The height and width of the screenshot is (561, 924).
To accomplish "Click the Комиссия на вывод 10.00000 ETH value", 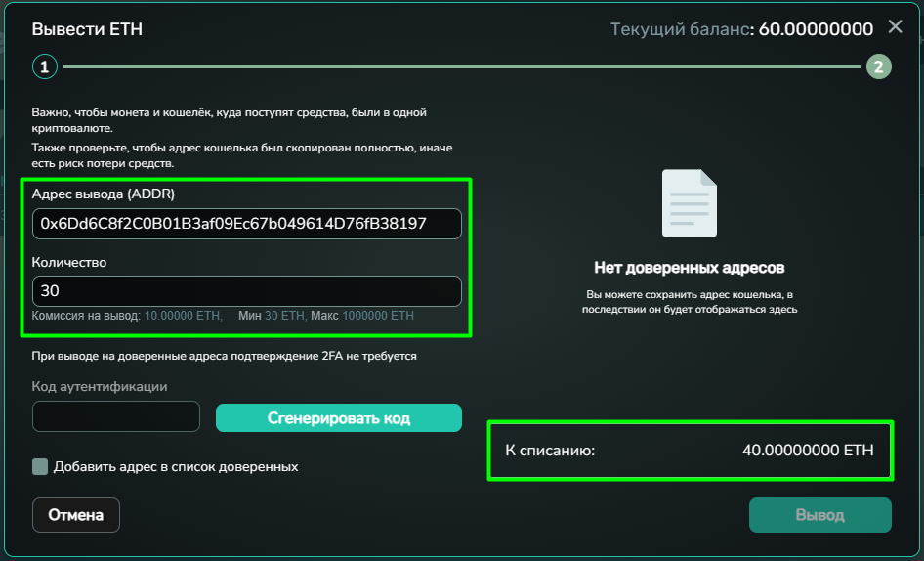I will point(183,316).
